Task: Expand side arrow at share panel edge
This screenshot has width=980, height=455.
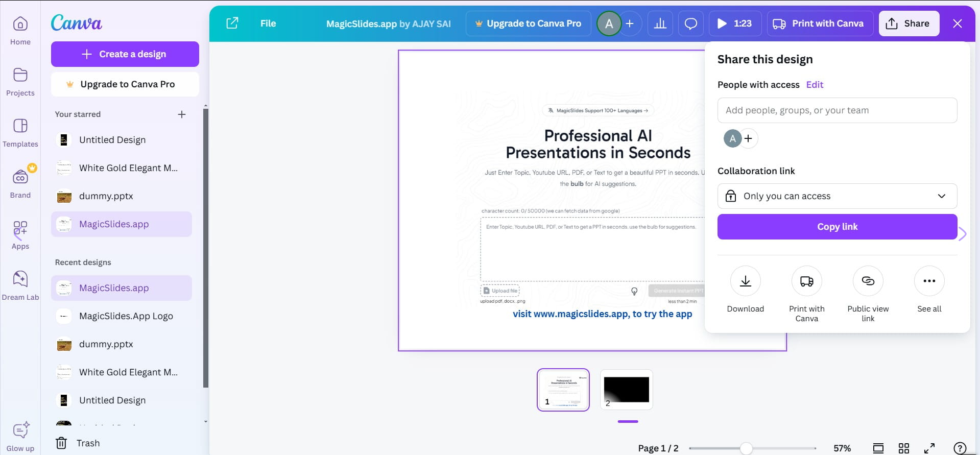Action: click(963, 234)
